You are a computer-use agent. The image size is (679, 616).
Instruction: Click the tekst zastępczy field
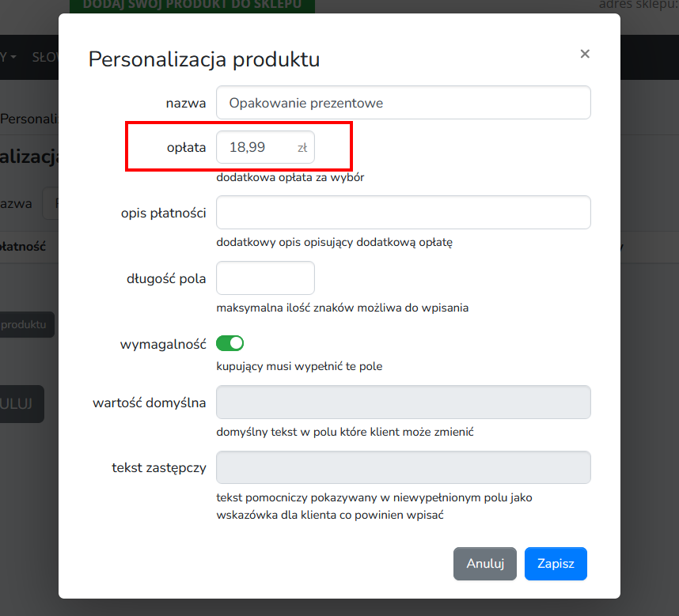pos(403,467)
